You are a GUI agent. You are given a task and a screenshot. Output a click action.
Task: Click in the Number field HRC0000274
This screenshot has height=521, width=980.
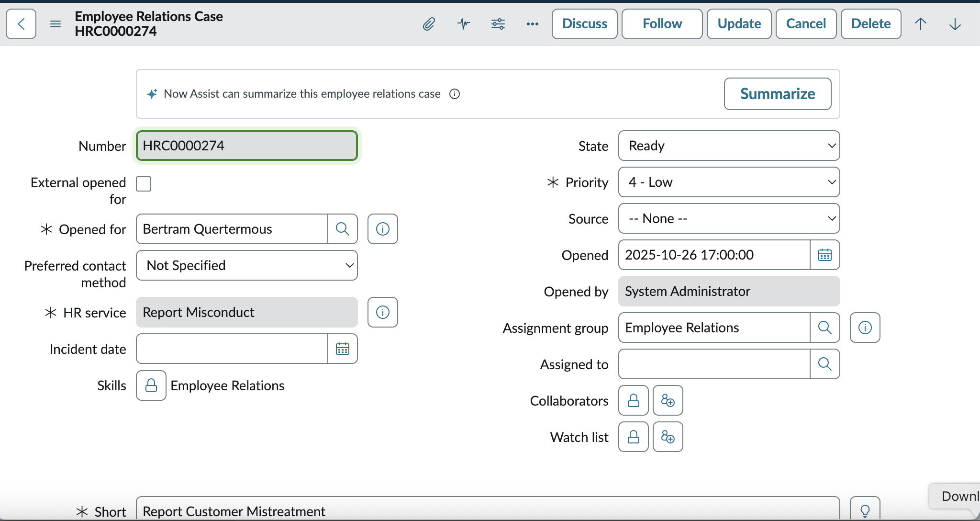(x=247, y=146)
